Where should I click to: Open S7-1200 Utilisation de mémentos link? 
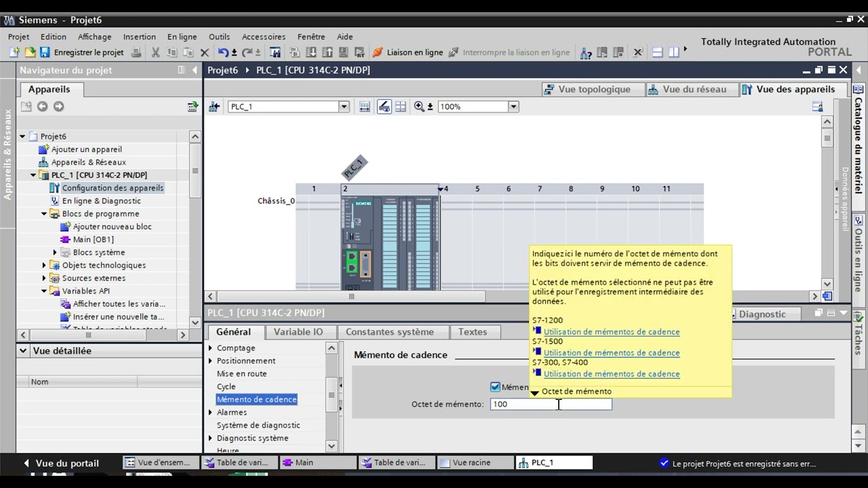pyautogui.click(x=612, y=332)
